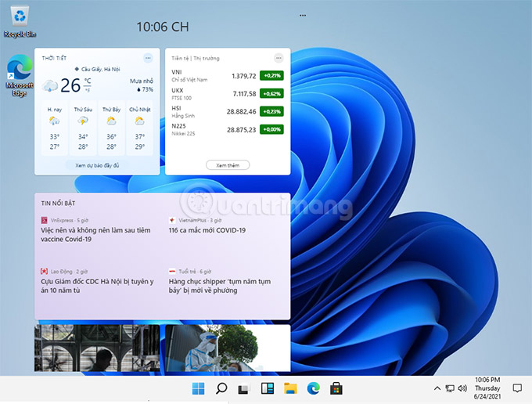The image size is (532, 404).
Task: Click Xem dự báo đầy đủ link
Action: coord(97,165)
